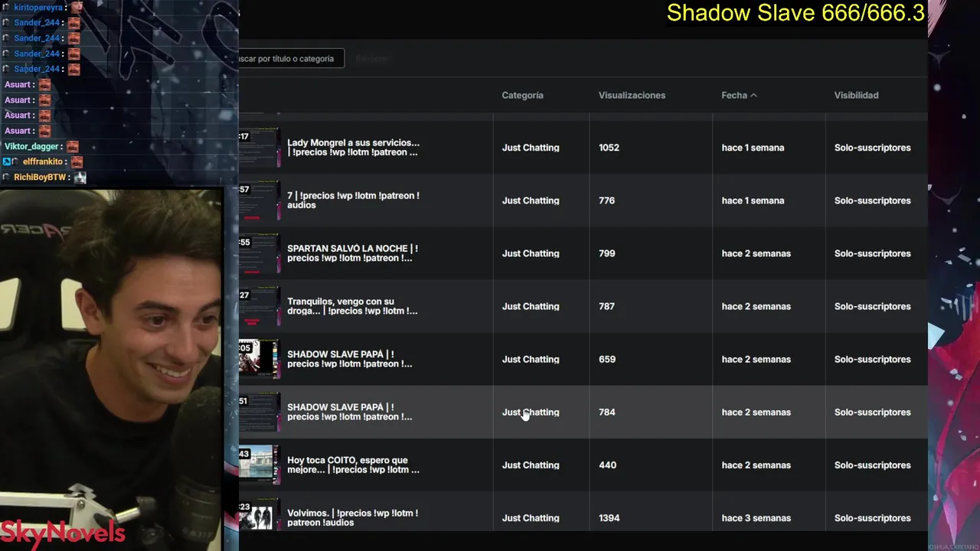Click Just Chatting category in the Volvimos row
980x551 pixels.
531,518
